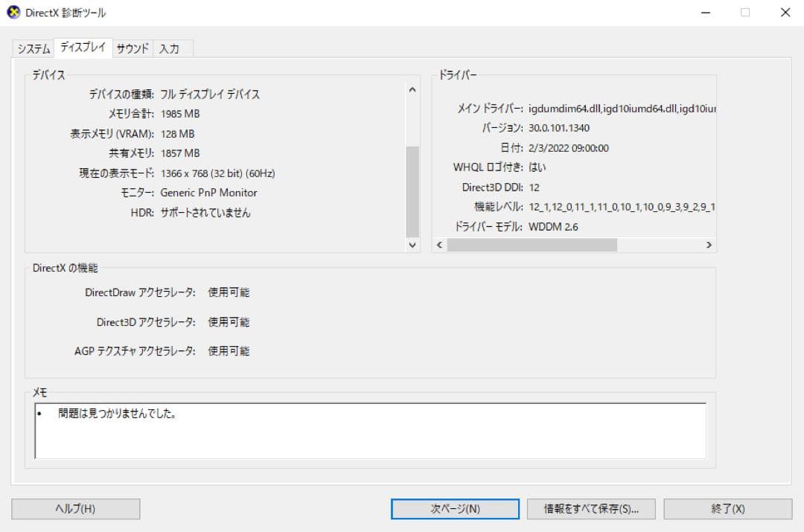This screenshot has height=532, width=804.
Task: Minimize the DirectX 診断ツール window
Action: (x=705, y=12)
